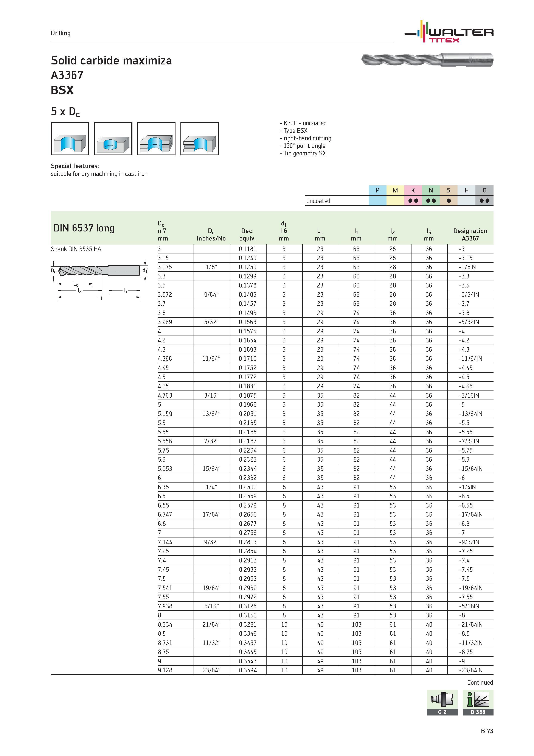Click the '0.1181' decimal equivalent cell
534x756 pixels.
[x=247, y=249]
